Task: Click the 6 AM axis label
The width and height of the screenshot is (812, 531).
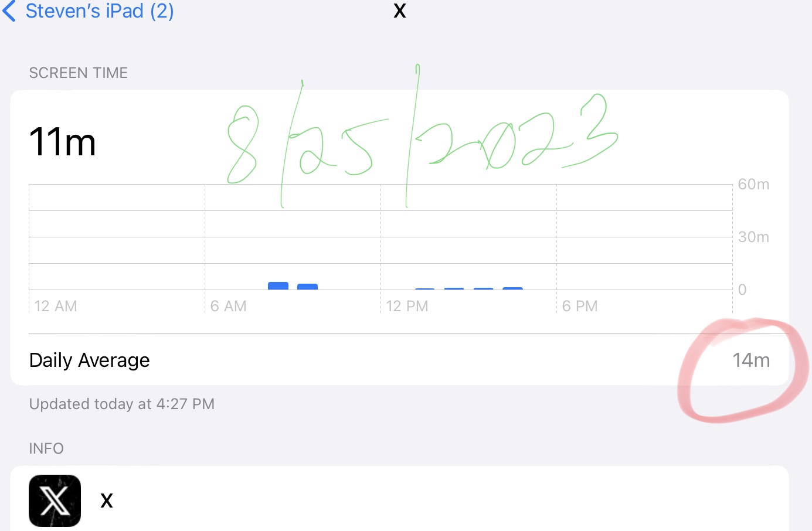Action: coord(229,306)
